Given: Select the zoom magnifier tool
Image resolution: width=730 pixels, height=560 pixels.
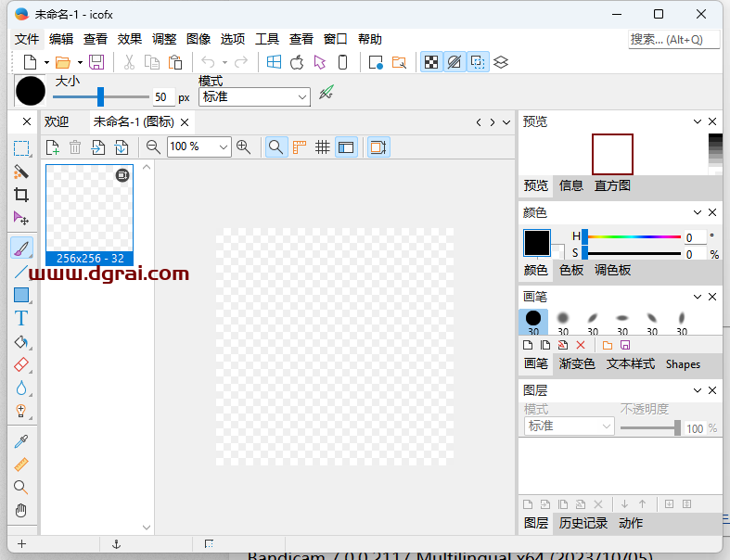Looking at the screenshot, I should click(x=21, y=488).
